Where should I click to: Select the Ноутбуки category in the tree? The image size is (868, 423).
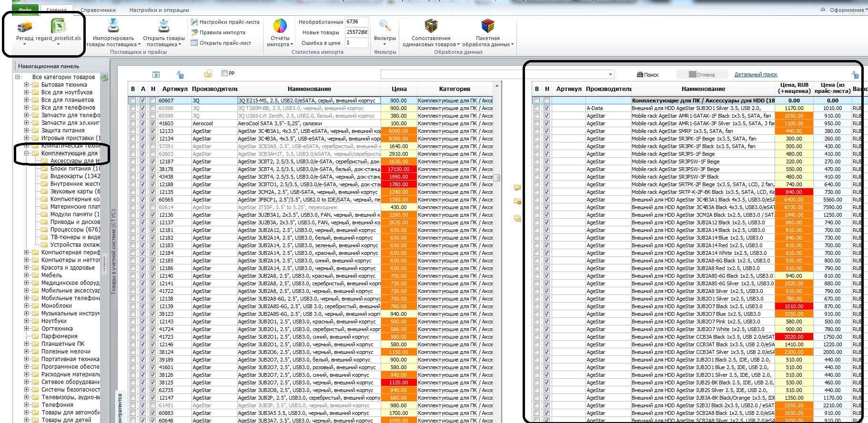[x=54, y=321]
